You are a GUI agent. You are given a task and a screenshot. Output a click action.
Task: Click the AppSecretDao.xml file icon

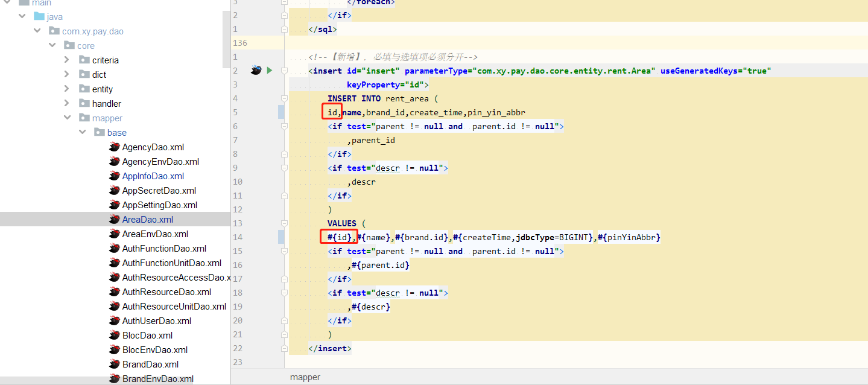click(114, 190)
